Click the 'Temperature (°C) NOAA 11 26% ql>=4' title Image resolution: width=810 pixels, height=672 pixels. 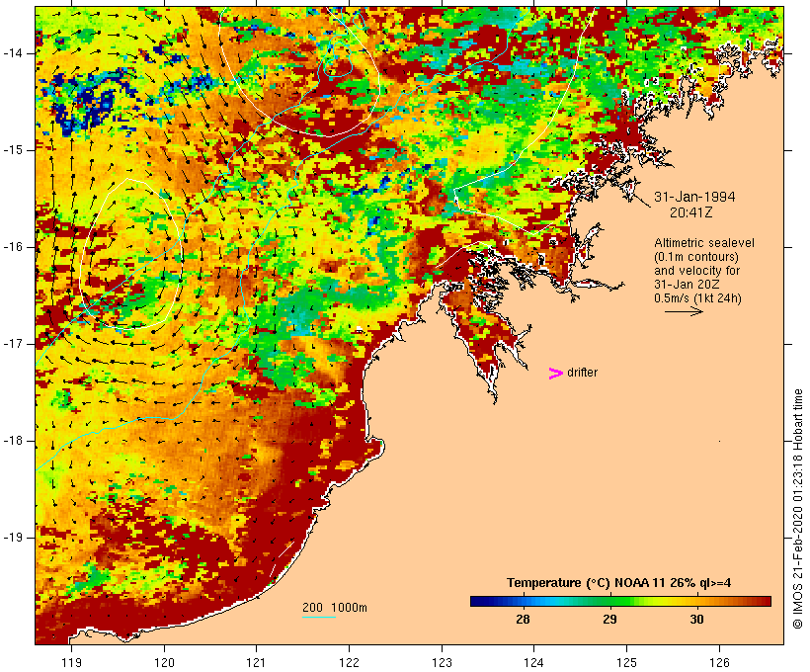(x=619, y=583)
